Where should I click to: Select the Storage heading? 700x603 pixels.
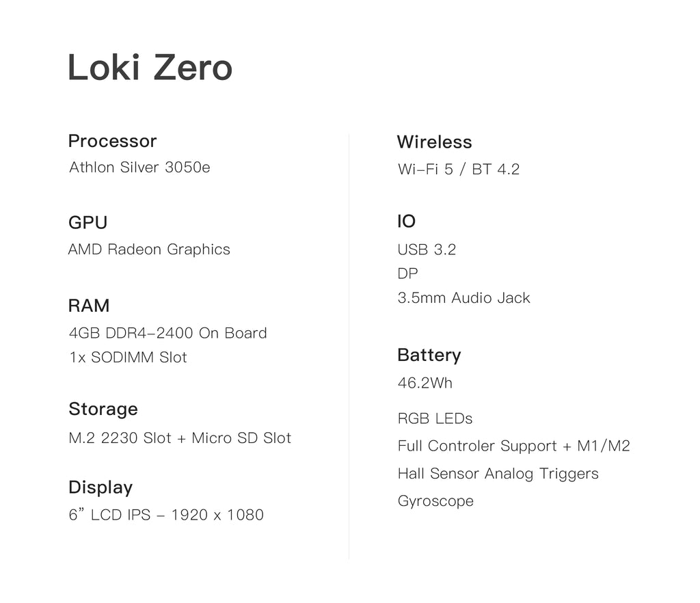pyautogui.click(x=103, y=410)
